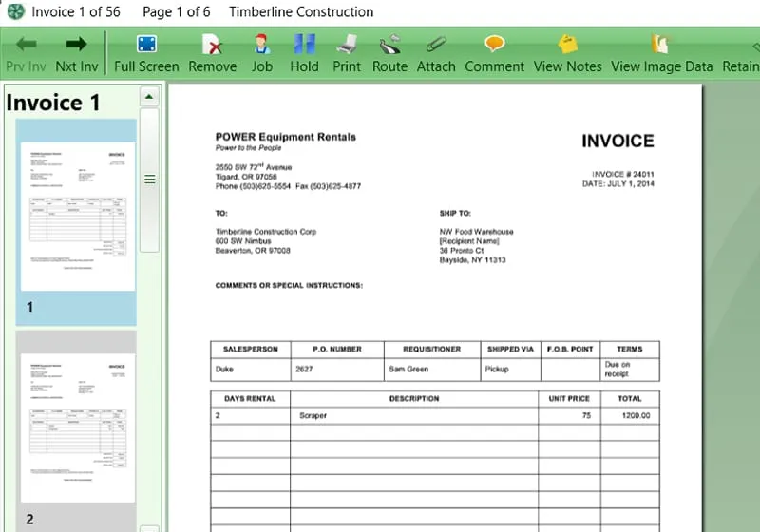The image size is (760, 532).
Task: Open the Job toolbar option
Action: (x=262, y=53)
